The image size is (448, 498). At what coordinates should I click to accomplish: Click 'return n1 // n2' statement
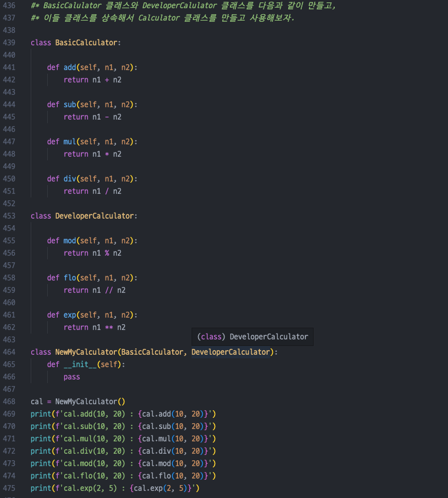point(94,291)
